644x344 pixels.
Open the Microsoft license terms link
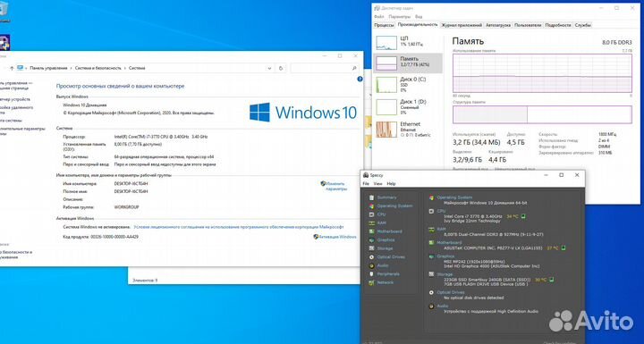pos(239,227)
